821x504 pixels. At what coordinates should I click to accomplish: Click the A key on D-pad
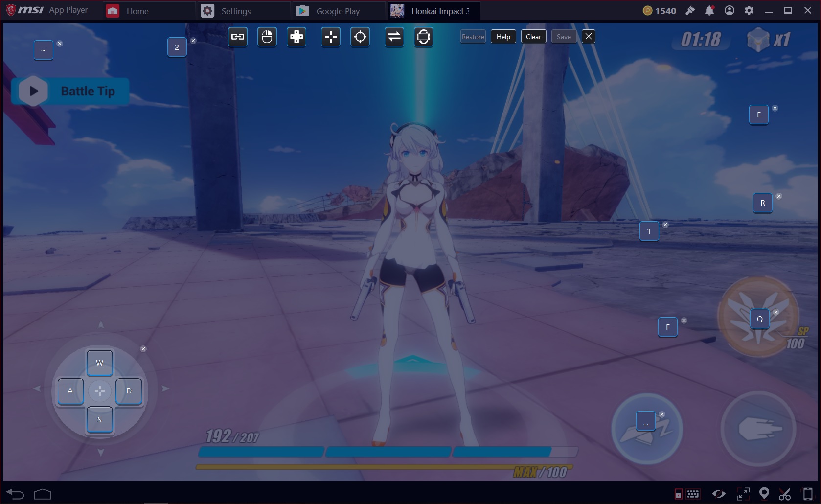[x=70, y=391]
